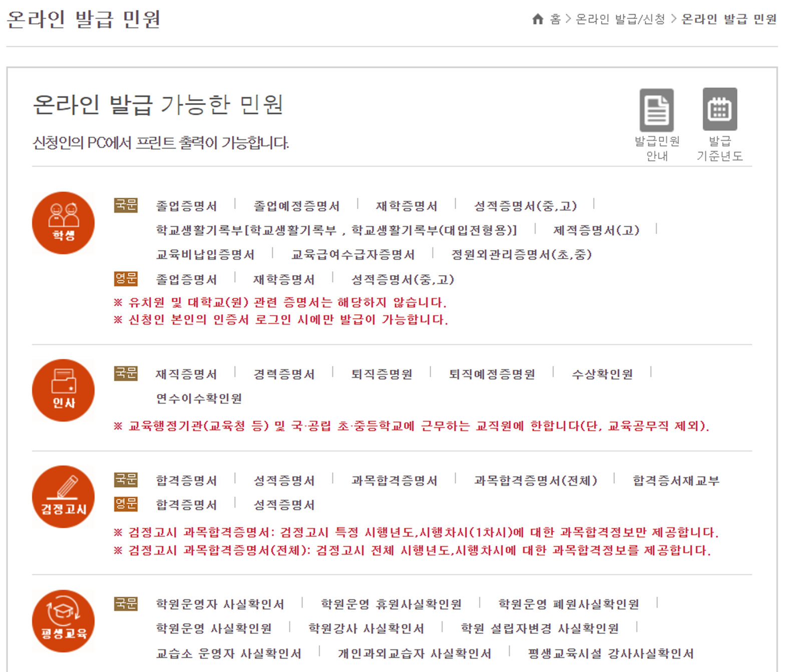785x672 pixels.
Task: Click the 영문 badge in 학생 section
Action: click(x=126, y=279)
